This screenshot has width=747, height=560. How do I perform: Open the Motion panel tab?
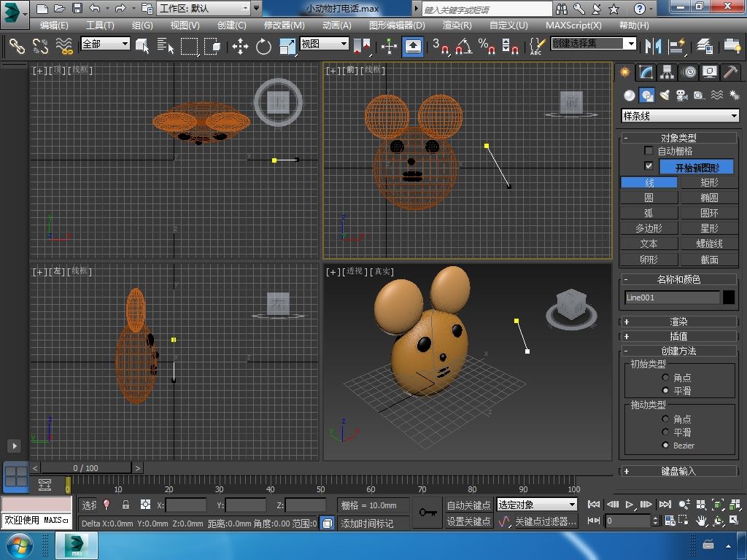[x=689, y=72]
